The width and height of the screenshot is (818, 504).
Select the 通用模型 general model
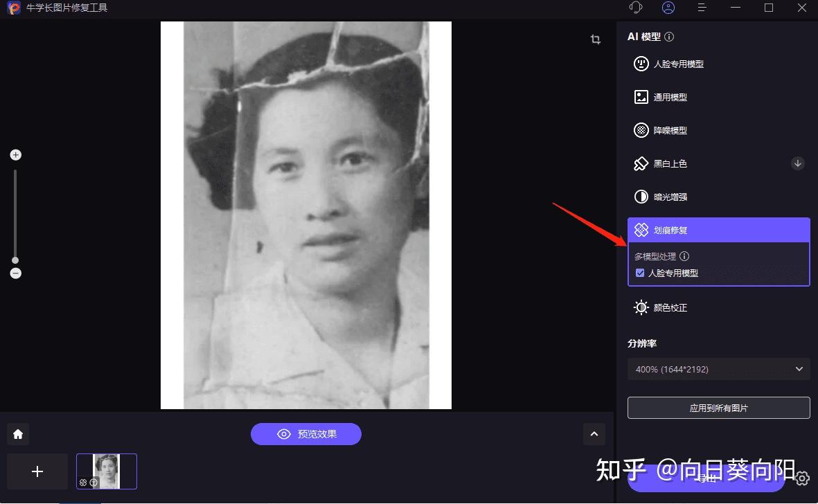[641, 97]
